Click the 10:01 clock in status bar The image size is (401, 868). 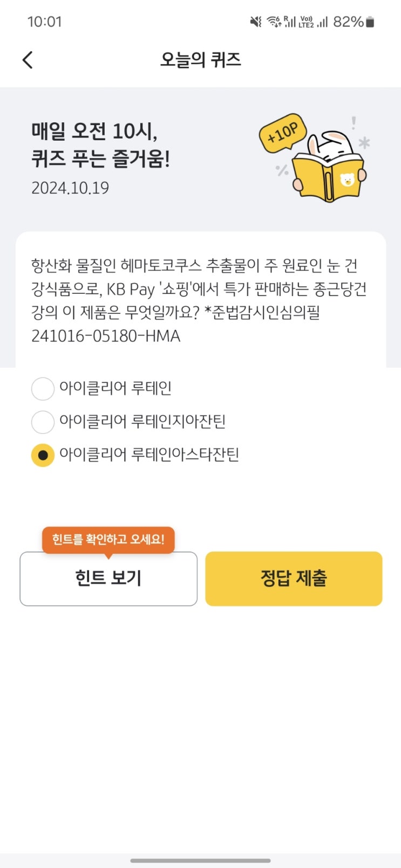pos(45,22)
